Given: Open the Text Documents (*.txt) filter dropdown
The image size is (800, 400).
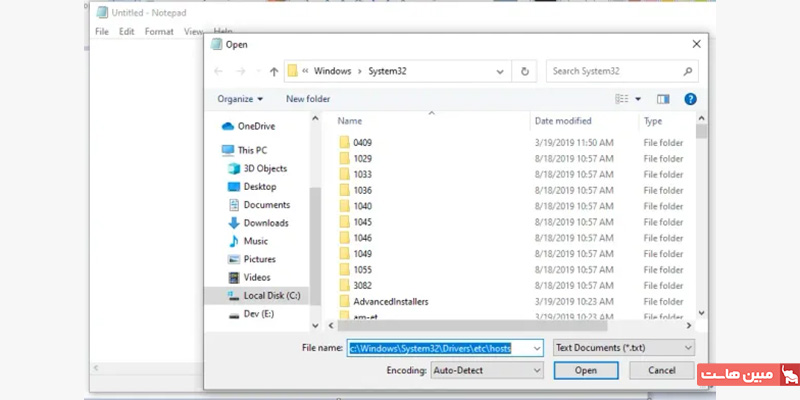Looking at the screenshot, I should [623, 348].
